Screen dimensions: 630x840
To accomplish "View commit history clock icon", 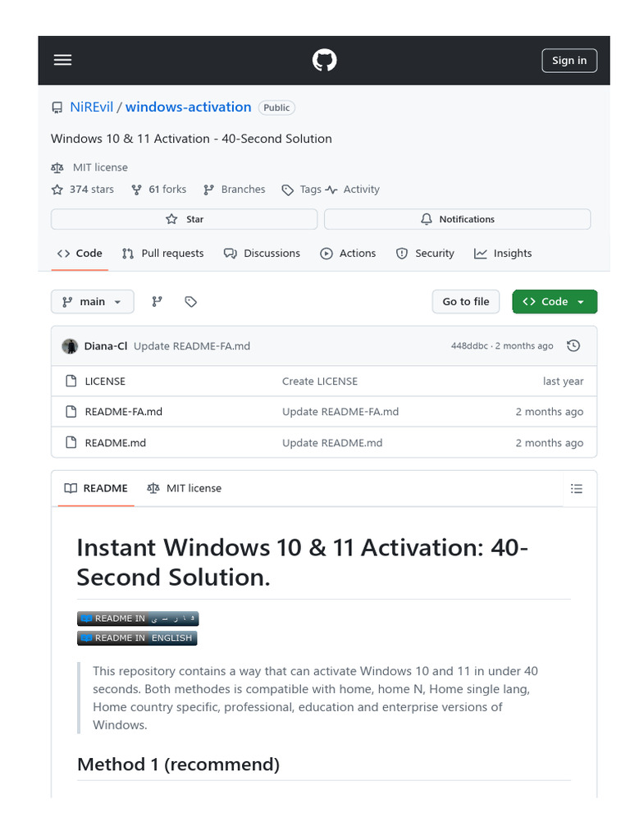I will (573, 346).
